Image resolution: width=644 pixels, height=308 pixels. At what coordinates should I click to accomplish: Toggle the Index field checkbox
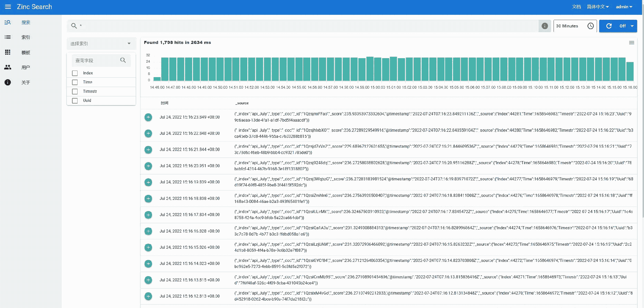pos(75,72)
